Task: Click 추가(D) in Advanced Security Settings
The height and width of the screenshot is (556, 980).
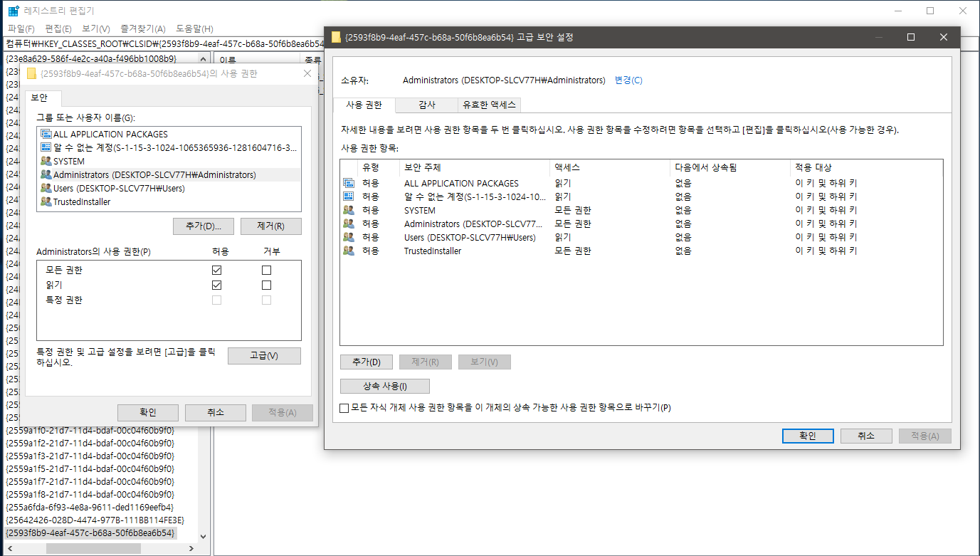Action: pos(367,362)
